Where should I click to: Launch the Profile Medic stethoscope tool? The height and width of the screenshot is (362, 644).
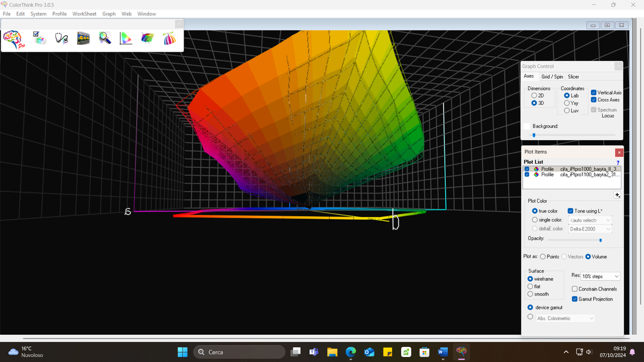tap(61, 38)
